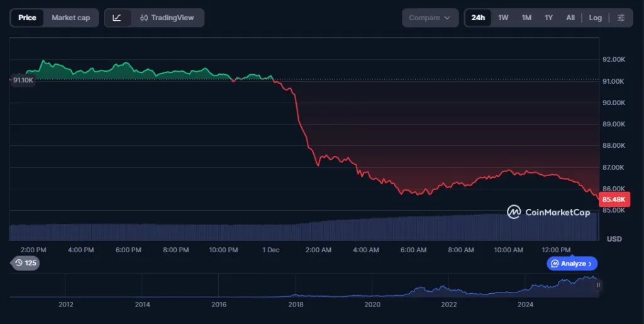Select the 24h time range

point(478,18)
